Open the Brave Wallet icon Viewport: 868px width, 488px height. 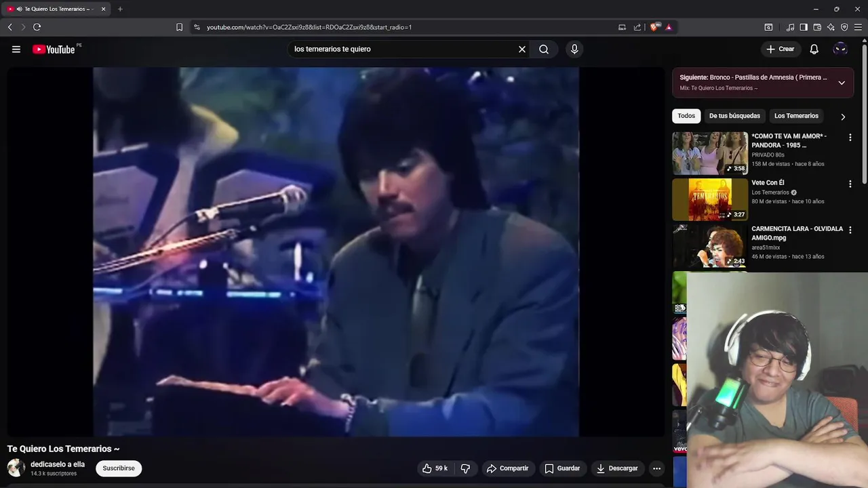point(817,27)
